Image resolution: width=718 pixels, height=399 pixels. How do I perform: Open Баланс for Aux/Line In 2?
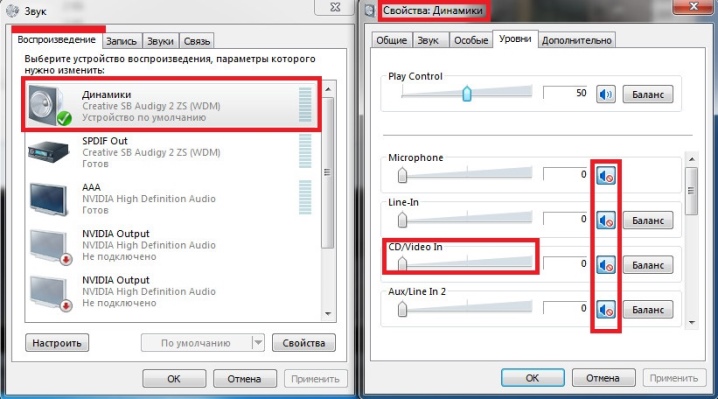click(x=648, y=310)
